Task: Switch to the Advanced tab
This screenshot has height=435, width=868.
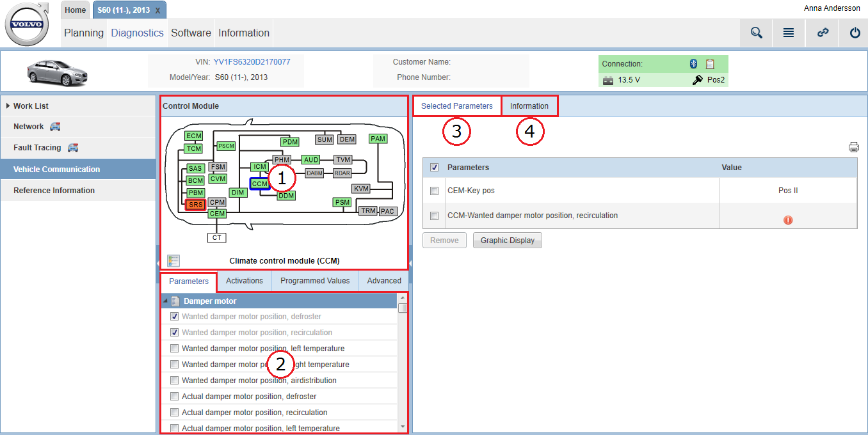Action: tap(384, 281)
